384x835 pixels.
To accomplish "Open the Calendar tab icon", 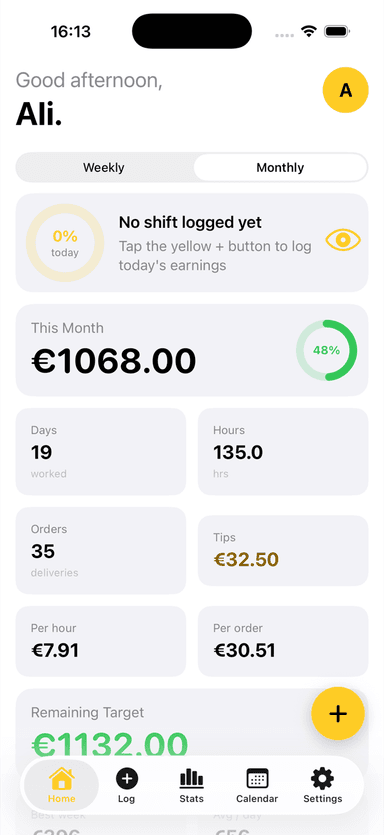I will 257,779.
